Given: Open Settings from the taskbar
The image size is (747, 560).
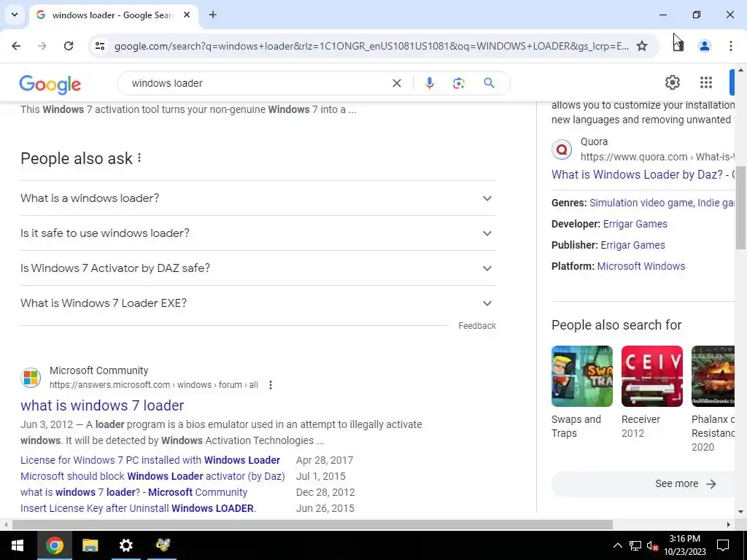Looking at the screenshot, I should (x=125, y=545).
